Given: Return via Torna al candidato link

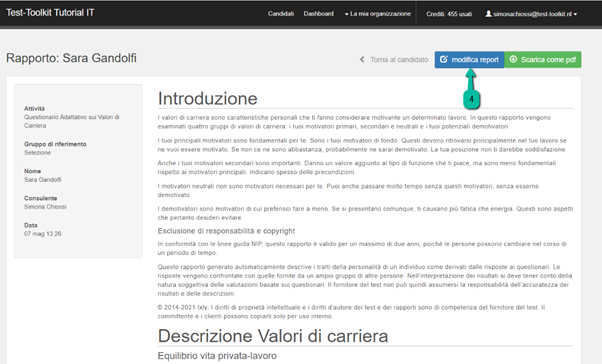Looking at the screenshot, I should [399, 60].
